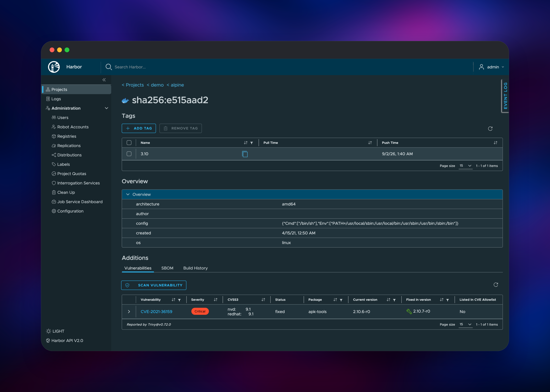Open the CVE-2021-36159 link
This screenshot has width=550, height=392.
[156, 312]
